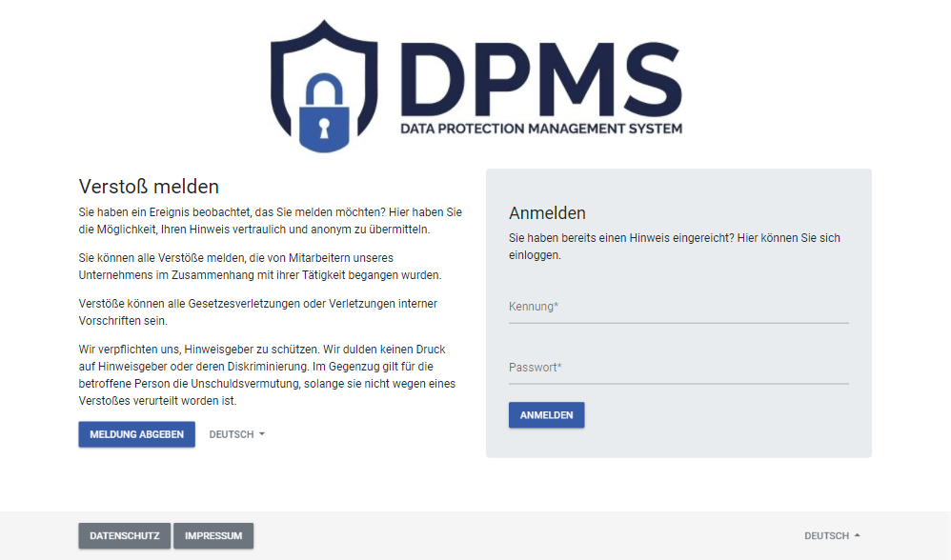The image size is (951, 560).
Task: Focus the Kennung input field
Action: tap(678, 307)
